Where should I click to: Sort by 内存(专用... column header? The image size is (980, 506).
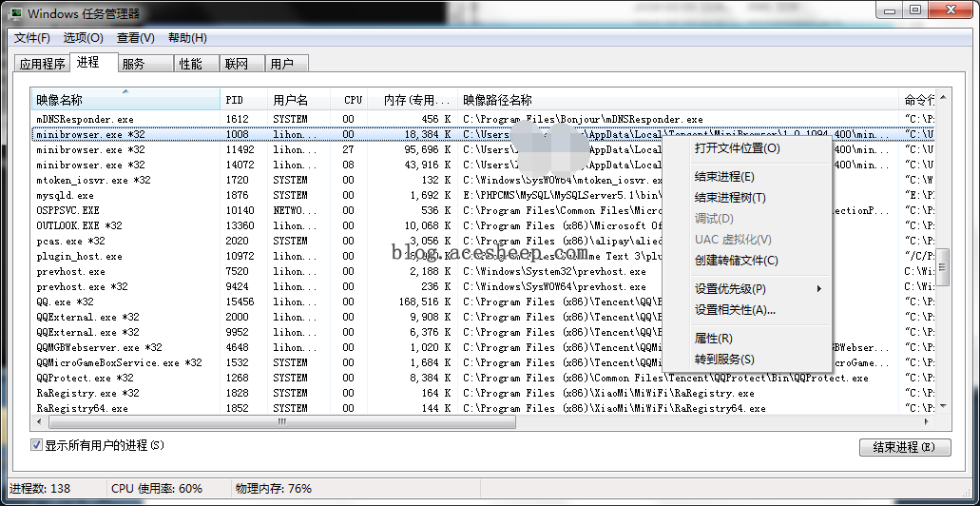tap(413, 100)
